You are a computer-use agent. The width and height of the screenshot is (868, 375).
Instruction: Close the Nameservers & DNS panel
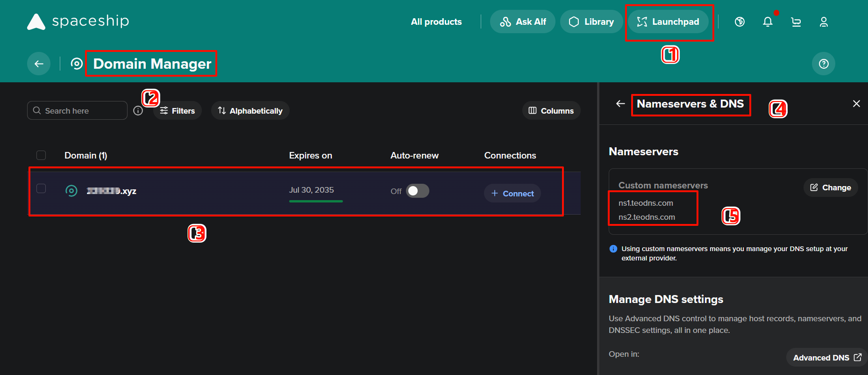856,103
